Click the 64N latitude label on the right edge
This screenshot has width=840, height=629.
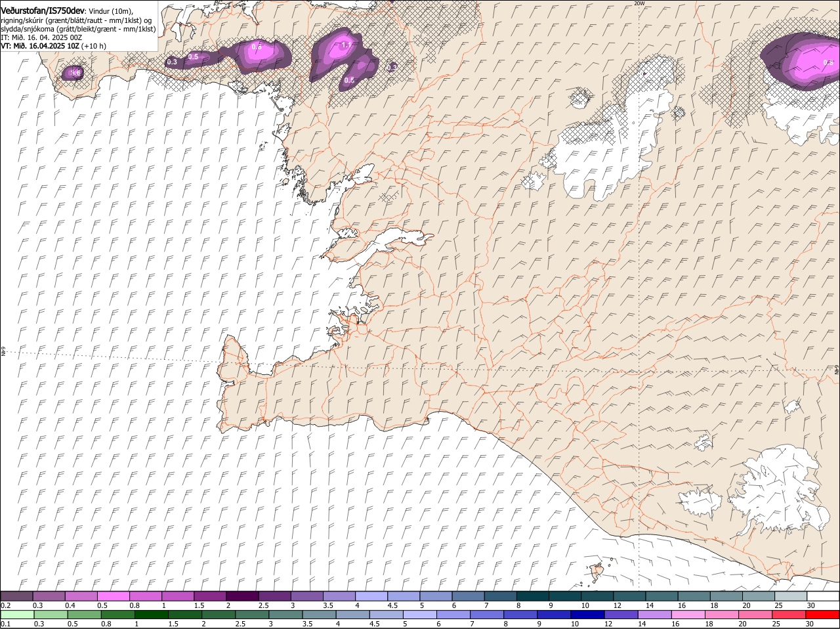pos(837,370)
